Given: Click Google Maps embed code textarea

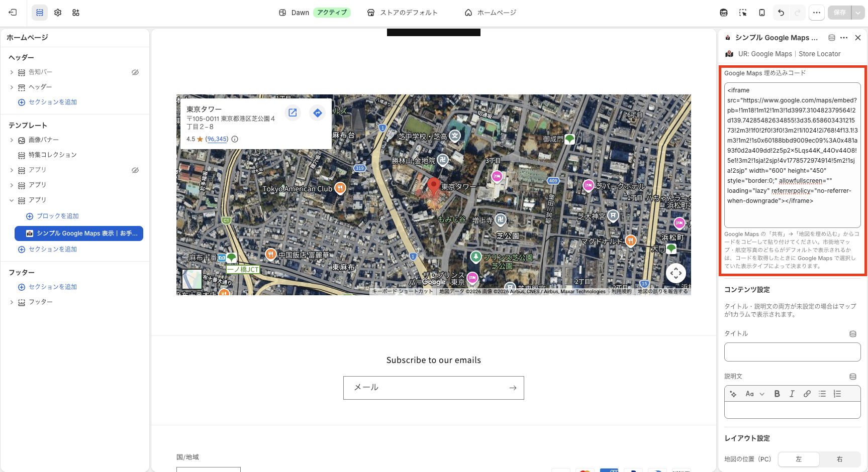Looking at the screenshot, I should [793, 155].
